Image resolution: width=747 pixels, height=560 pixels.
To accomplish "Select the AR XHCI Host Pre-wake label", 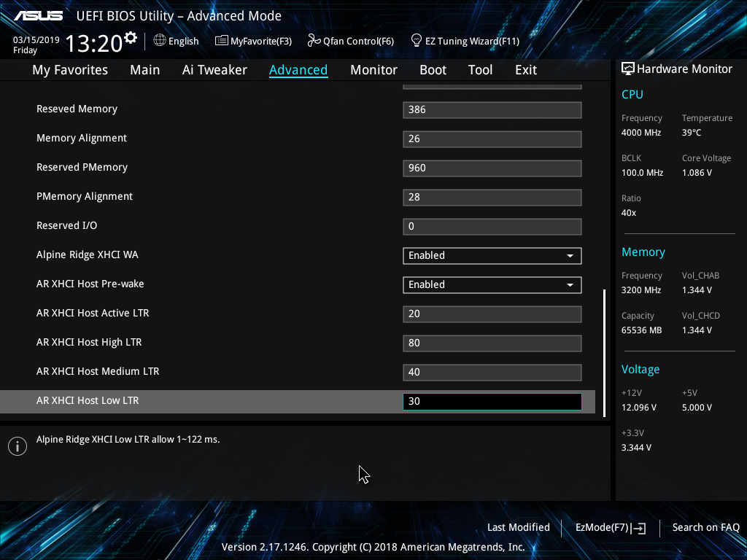I will tap(90, 284).
